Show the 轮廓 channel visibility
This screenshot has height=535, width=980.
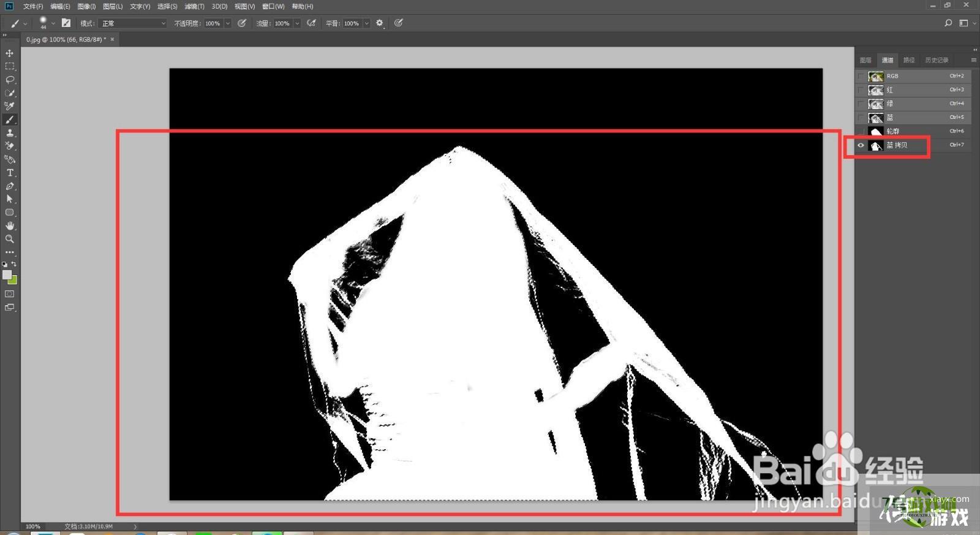(x=861, y=131)
